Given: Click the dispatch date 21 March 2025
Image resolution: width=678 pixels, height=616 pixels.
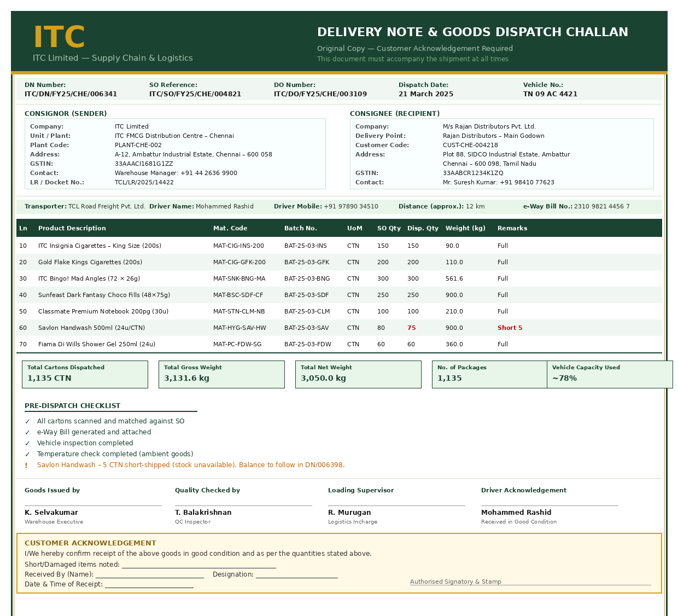Looking at the screenshot, I should [x=426, y=94].
